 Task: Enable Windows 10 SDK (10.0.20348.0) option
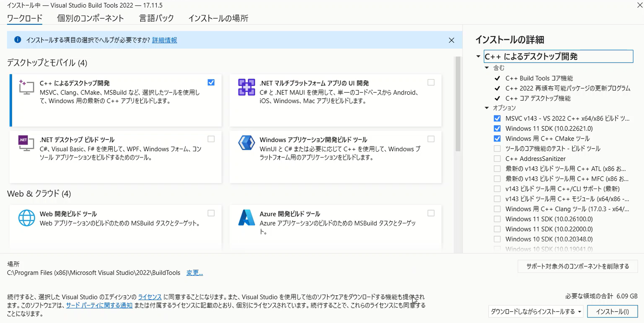[x=497, y=239]
